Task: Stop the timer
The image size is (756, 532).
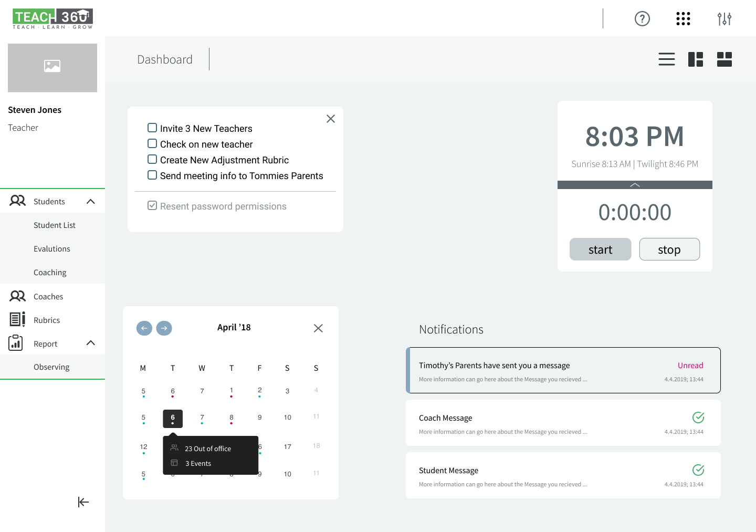Action: tap(669, 249)
